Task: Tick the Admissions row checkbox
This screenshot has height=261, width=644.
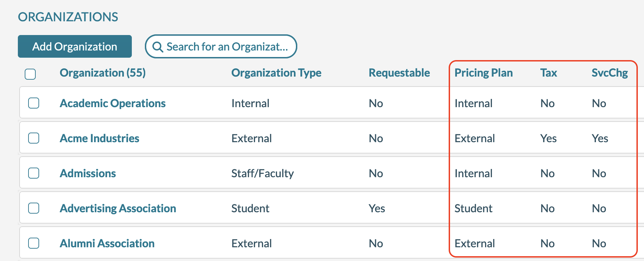Action: pos(34,173)
